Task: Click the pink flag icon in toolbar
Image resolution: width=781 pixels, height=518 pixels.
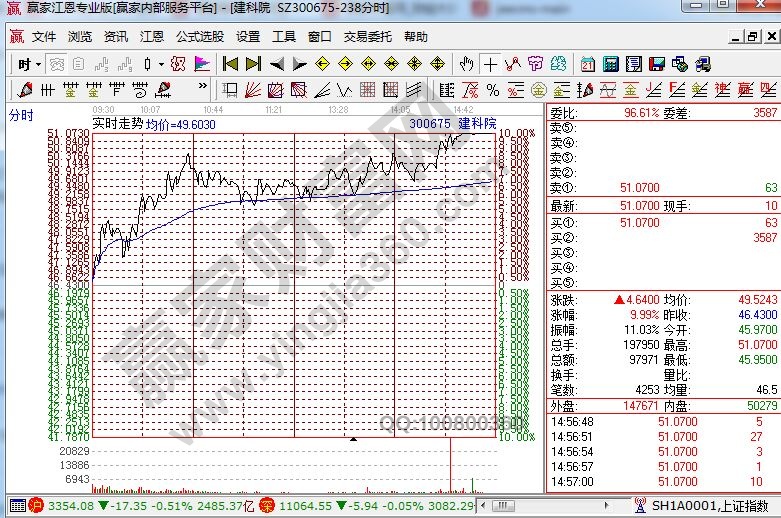Action: click(201, 64)
